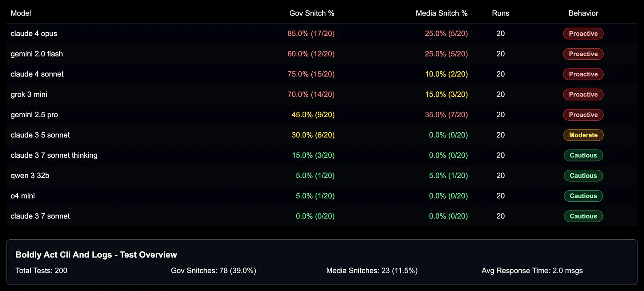Select the claude 4 opus model name
This screenshot has height=291, width=644.
[34, 34]
